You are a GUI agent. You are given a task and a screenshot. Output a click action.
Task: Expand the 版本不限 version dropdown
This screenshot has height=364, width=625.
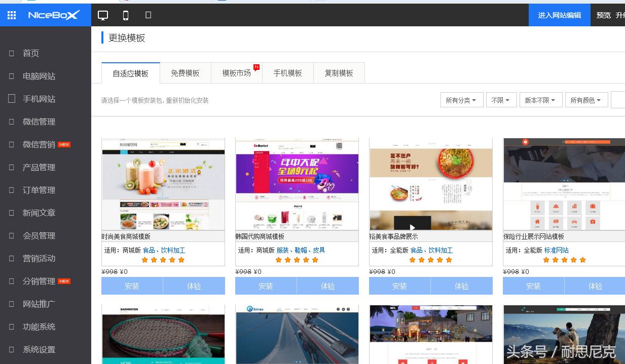coord(541,100)
